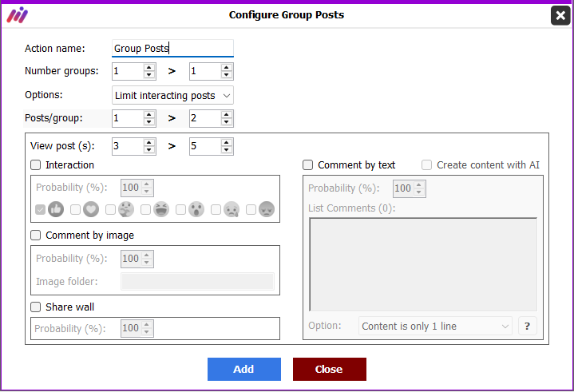
Task: Click the Action name text field
Action: [x=172, y=49]
